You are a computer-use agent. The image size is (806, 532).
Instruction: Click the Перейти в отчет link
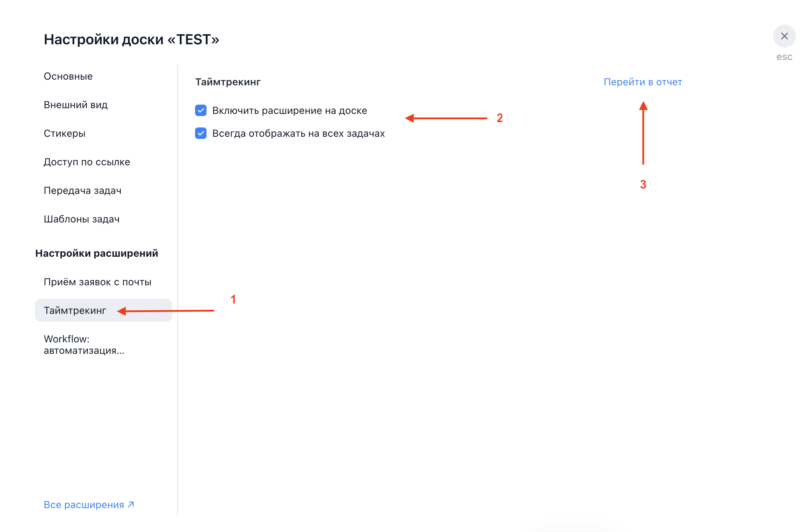643,82
